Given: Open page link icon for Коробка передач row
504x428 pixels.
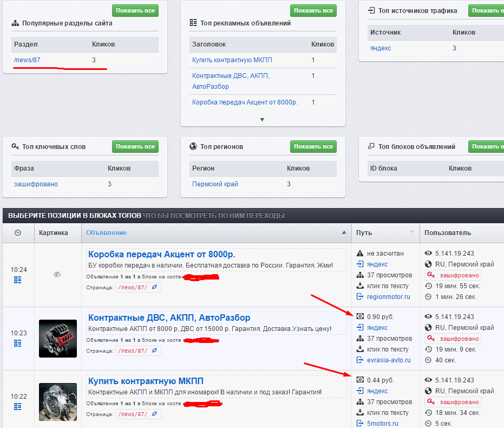Looking at the screenshot, I should [155, 287].
